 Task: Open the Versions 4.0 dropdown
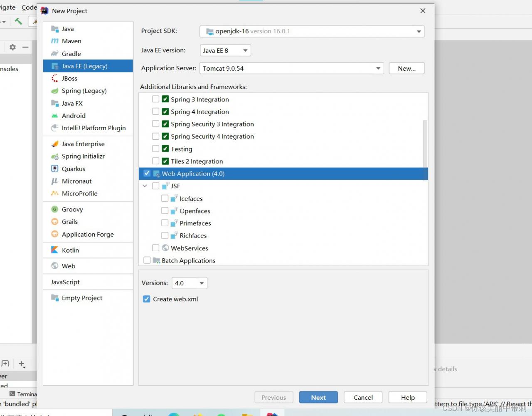click(x=190, y=283)
